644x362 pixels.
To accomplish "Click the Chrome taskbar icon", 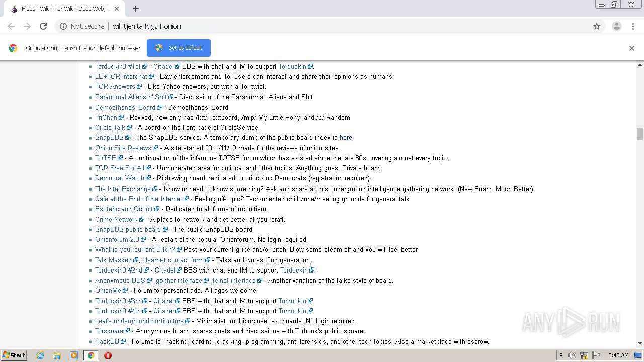I will 91,355.
